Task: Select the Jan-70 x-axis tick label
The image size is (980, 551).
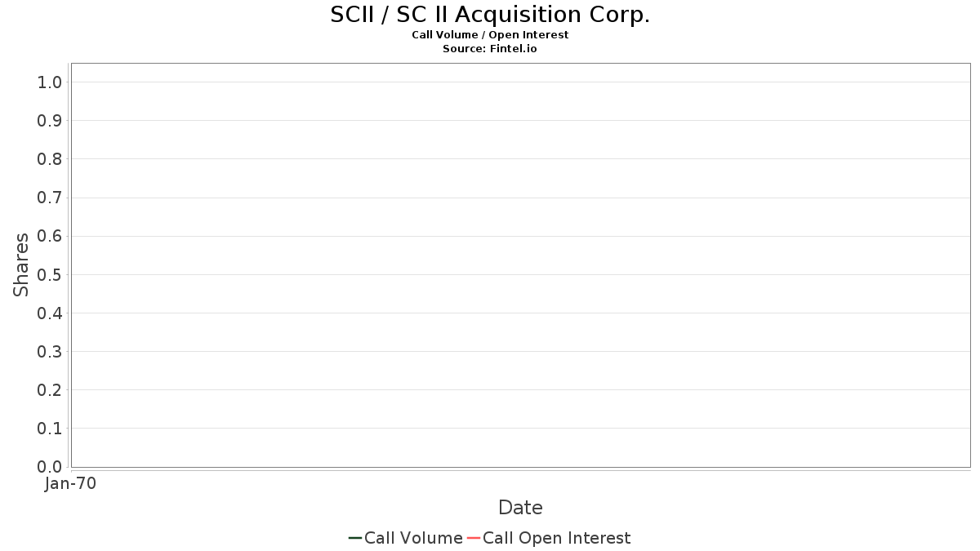Action: [x=70, y=484]
